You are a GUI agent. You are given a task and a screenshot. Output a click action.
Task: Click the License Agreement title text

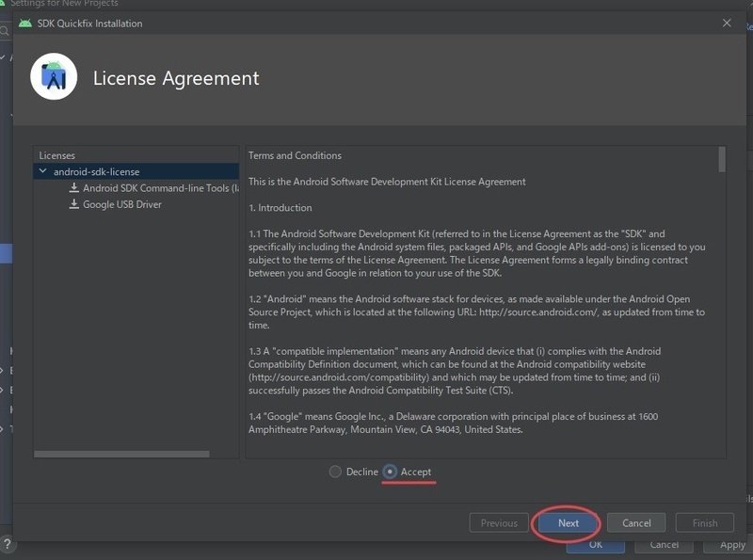coord(176,78)
